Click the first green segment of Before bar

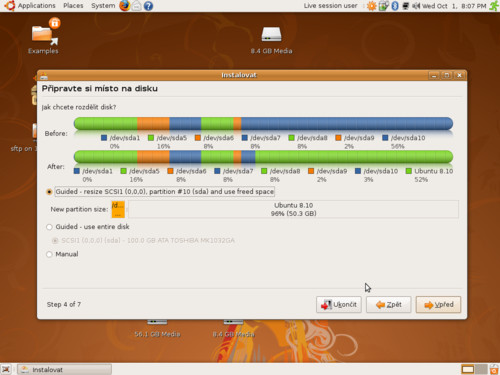(106, 124)
